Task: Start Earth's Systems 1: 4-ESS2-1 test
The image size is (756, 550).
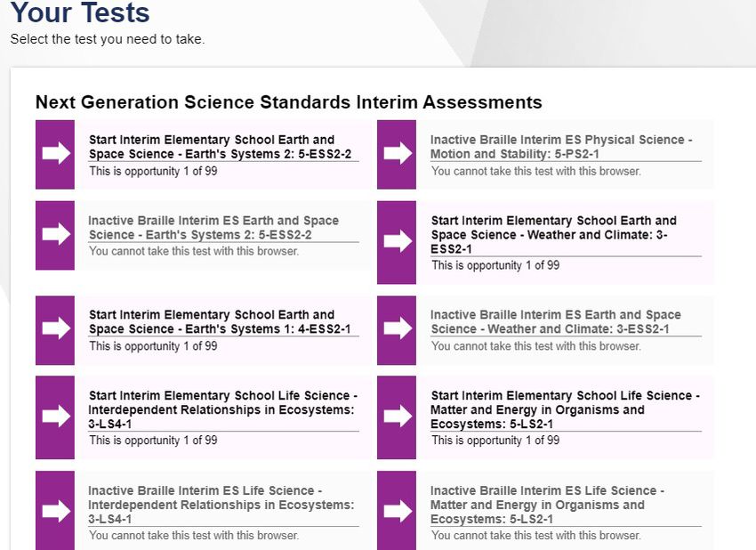Action: (220, 322)
